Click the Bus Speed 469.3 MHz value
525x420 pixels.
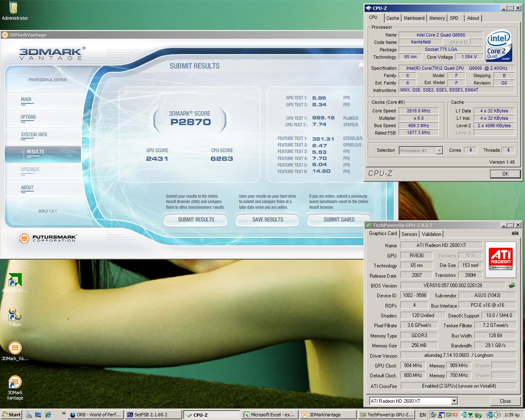(419, 126)
